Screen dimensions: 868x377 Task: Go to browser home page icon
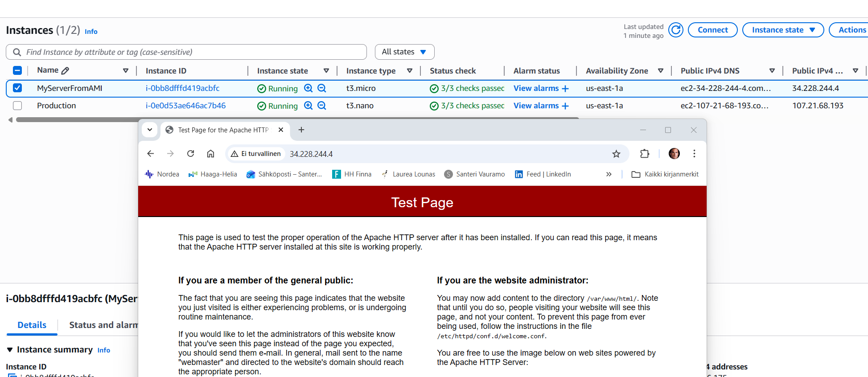click(x=210, y=154)
